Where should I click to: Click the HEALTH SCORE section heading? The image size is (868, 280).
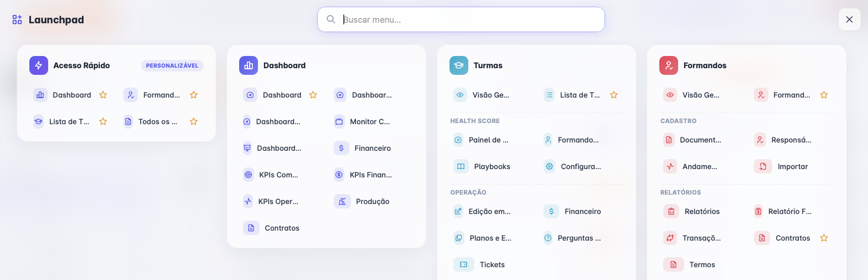(475, 121)
